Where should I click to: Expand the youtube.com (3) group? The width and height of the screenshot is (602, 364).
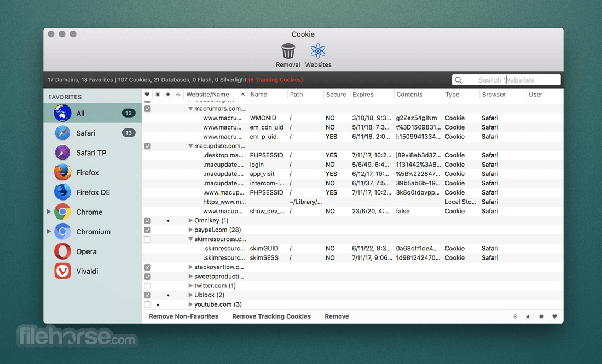tap(190, 304)
